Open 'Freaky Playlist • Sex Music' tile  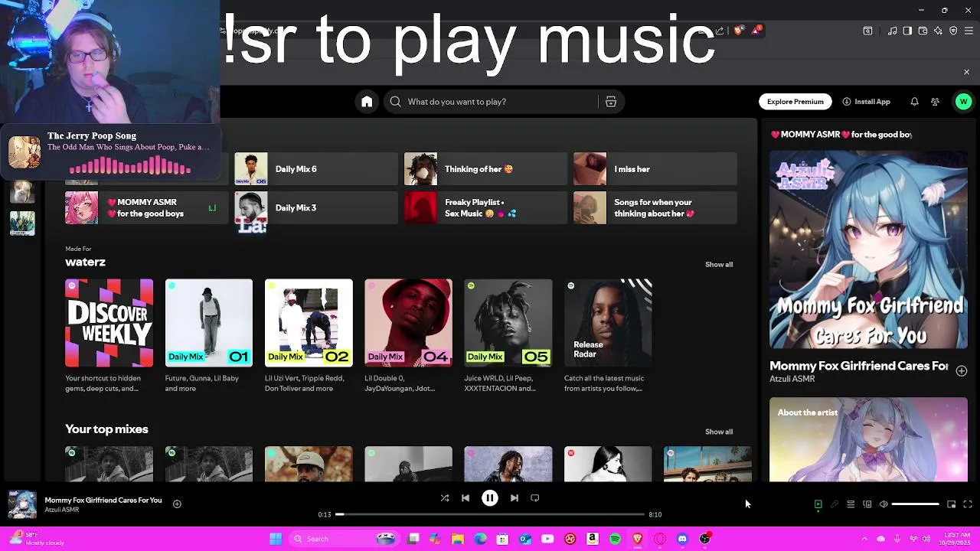tap(485, 208)
